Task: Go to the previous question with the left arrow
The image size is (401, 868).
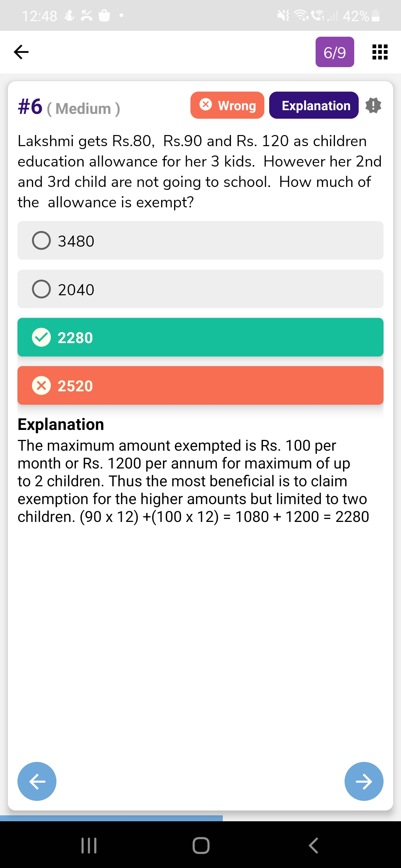Action: (x=37, y=781)
